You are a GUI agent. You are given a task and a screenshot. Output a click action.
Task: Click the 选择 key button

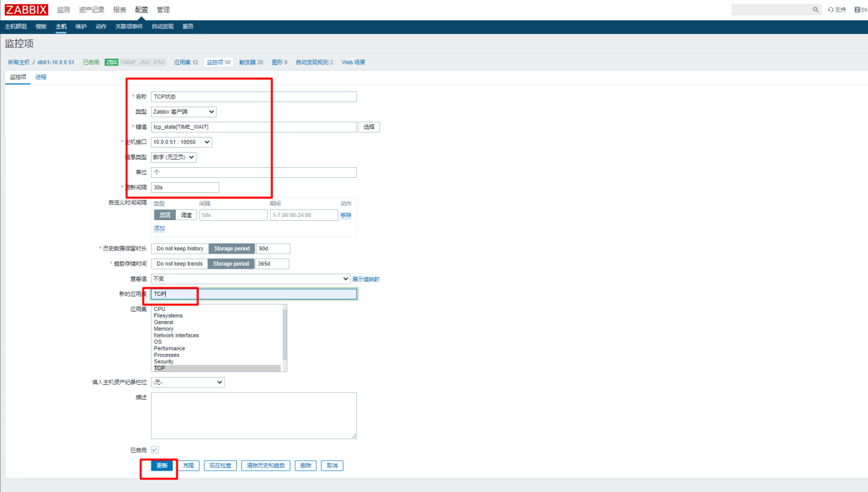pos(369,127)
